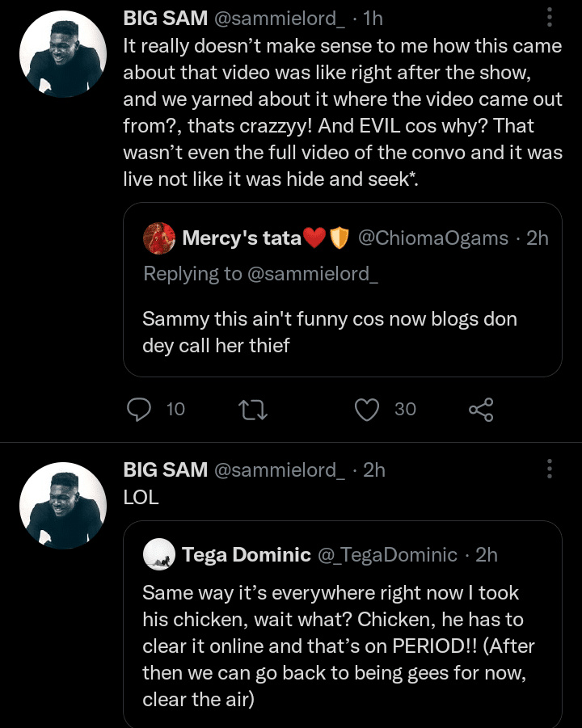Retweet the first BIG SAM tweet
The width and height of the screenshot is (582, 728).
255,410
